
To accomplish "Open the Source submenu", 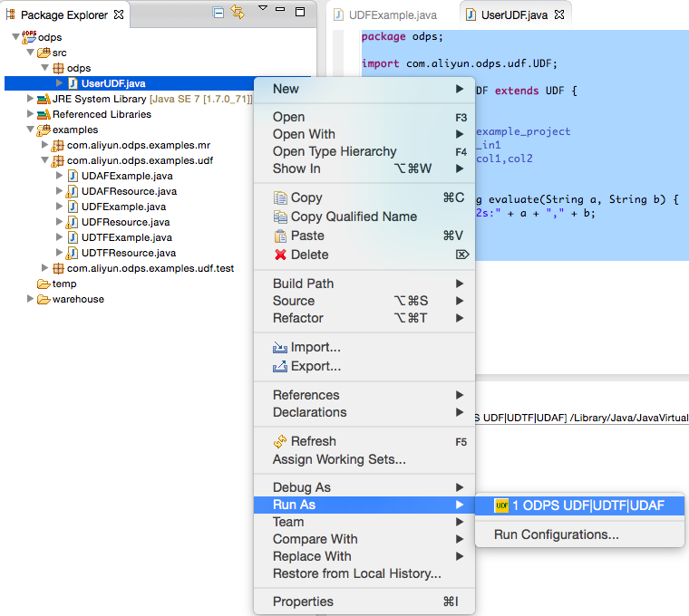I will [364, 301].
